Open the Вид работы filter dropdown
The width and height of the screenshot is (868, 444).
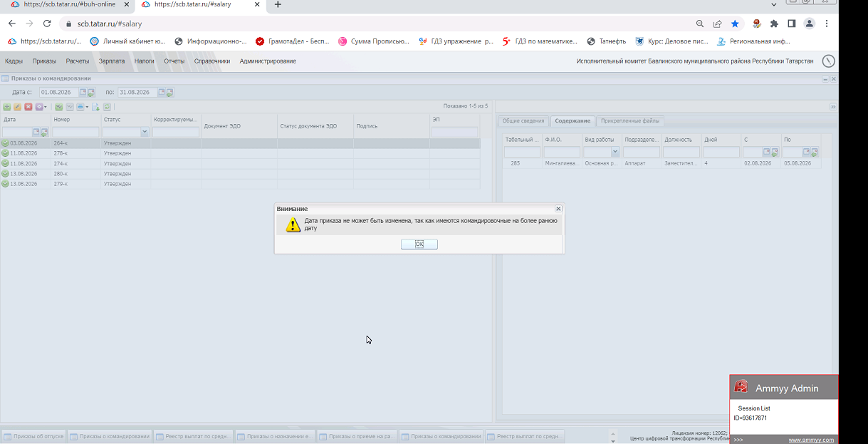(615, 152)
